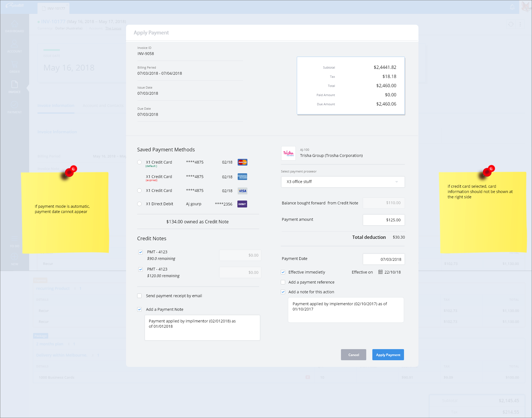
Task: Click the Payment amount input field
Action: [383, 220]
